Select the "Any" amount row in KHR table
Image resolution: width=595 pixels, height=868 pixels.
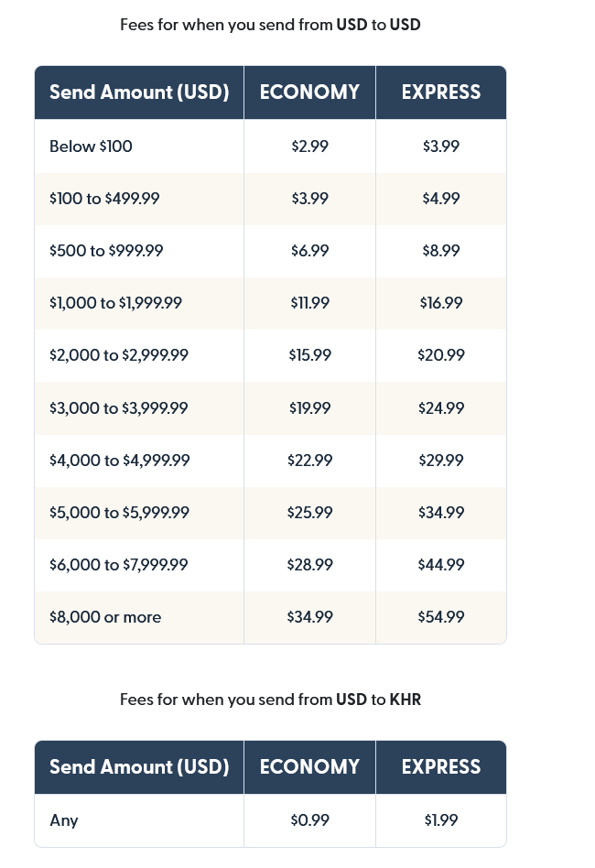click(x=64, y=820)
